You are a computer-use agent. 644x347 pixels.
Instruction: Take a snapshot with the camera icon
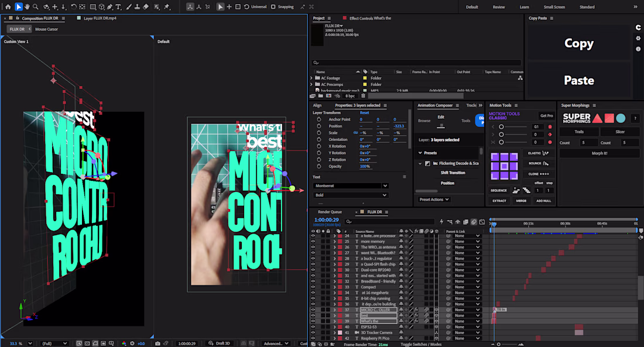pyautogui.click(x=157, y=343)
